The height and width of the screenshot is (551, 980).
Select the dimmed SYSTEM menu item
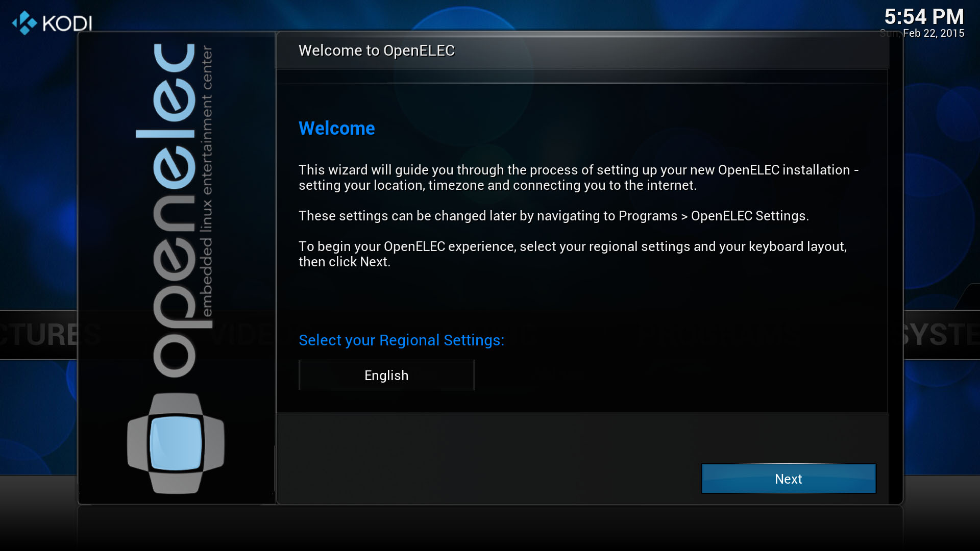[941, 335]
